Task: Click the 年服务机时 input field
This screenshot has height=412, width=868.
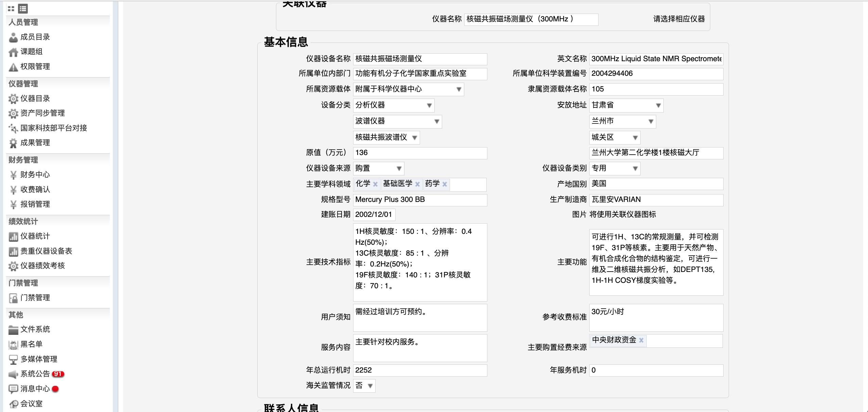Action: pyautogui.click(x=656, y=371)
